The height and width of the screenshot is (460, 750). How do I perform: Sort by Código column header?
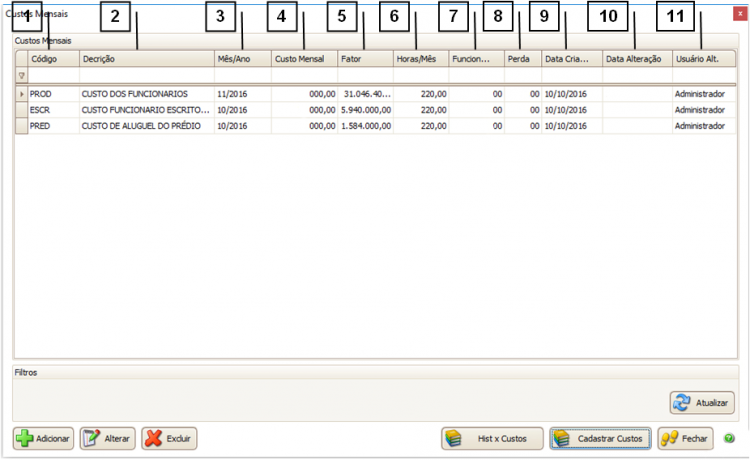(x=53, y=59)
